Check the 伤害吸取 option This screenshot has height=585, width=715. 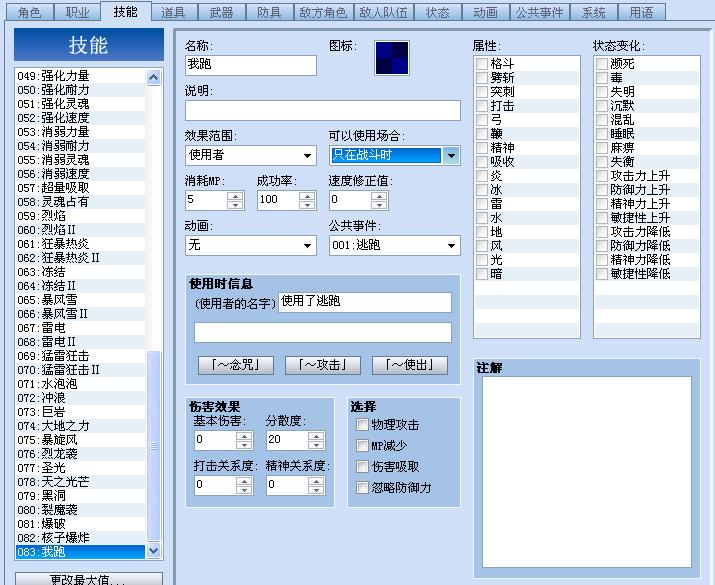pyautogui.click(x=362, y=466)
